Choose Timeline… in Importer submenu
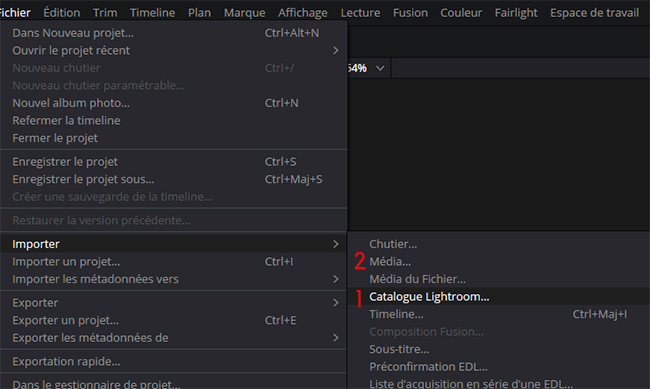Image resolution: width=650 pixels, height=389 pixels. pyautogui.click(x=499, y=314)
